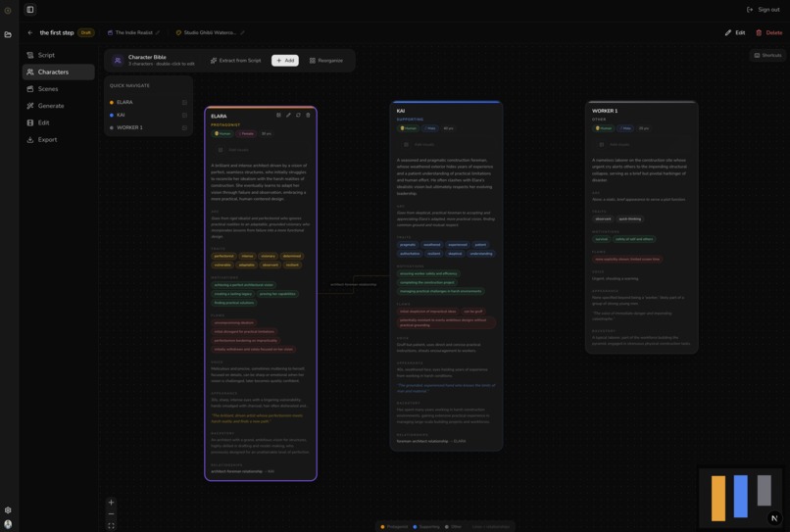Image resolution: width=790 pixels, height=532 pixels.
Task: Select the KAI card title
Action: (401, 111)
